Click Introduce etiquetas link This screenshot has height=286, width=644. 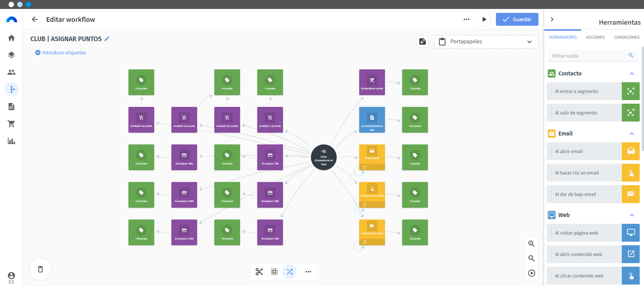click(x=61, y=53)
